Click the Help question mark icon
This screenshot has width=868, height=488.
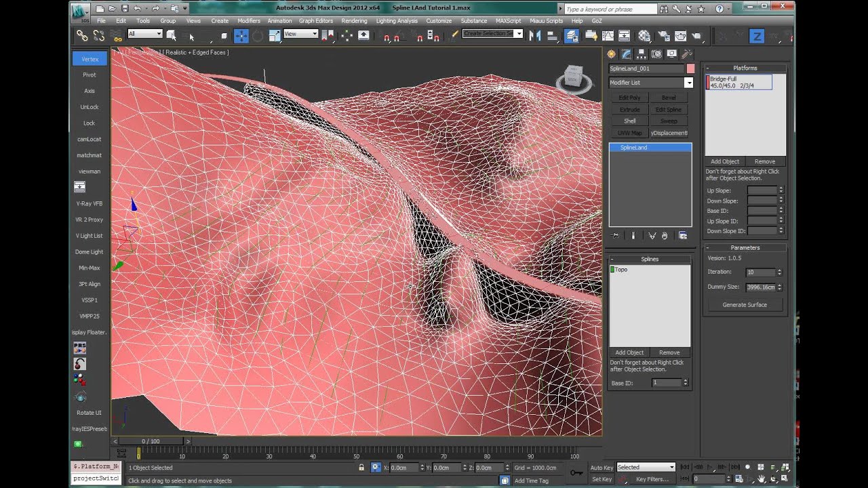719,9
